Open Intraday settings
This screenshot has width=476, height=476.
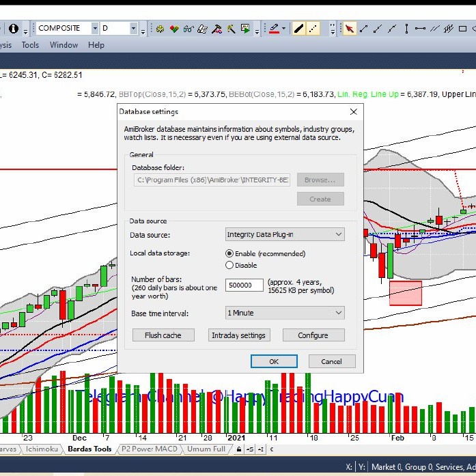pyautogui.click(x=239, y=335)
